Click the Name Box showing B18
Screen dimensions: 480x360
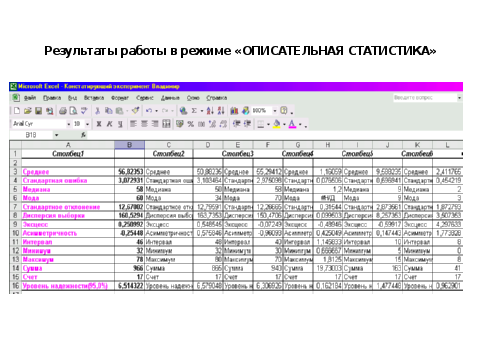click(x=31, y=135)
